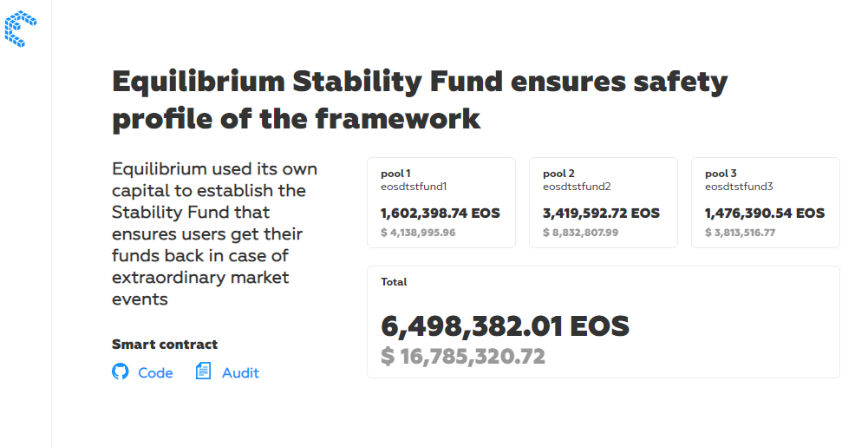This screenshot has height=447, width=868.
Task: Click the Total card label
Action: (394, 282)
